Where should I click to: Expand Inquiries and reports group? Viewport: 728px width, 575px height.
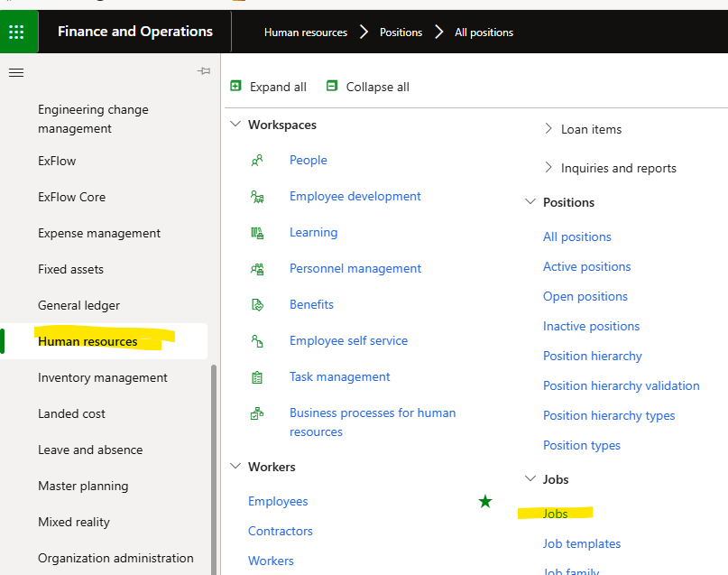(548, 167)
